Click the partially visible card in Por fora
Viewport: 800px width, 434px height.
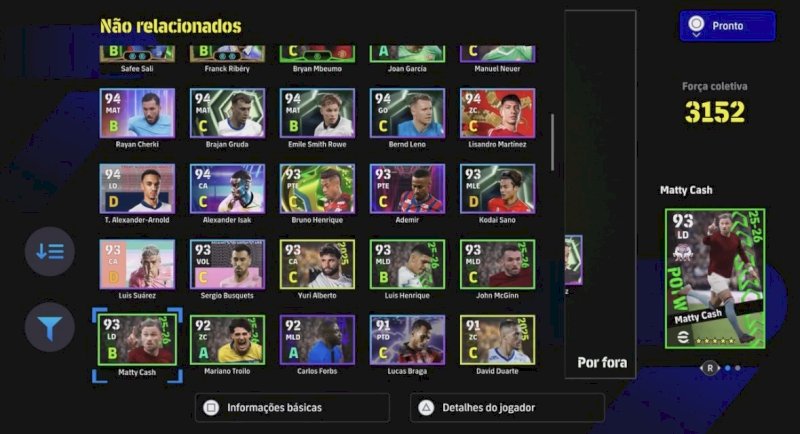(x=573, y=261)
